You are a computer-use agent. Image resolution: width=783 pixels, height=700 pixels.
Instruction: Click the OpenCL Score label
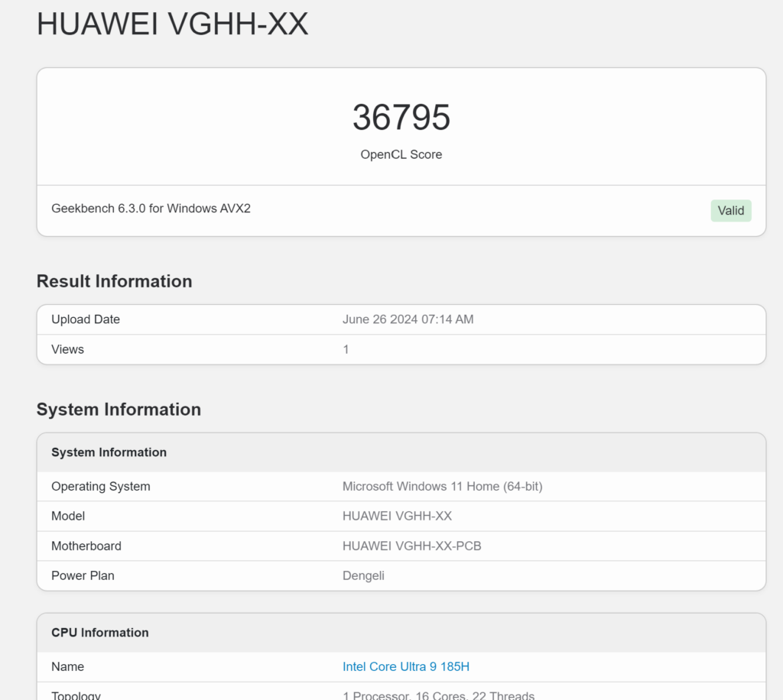(x=401, y=154)
